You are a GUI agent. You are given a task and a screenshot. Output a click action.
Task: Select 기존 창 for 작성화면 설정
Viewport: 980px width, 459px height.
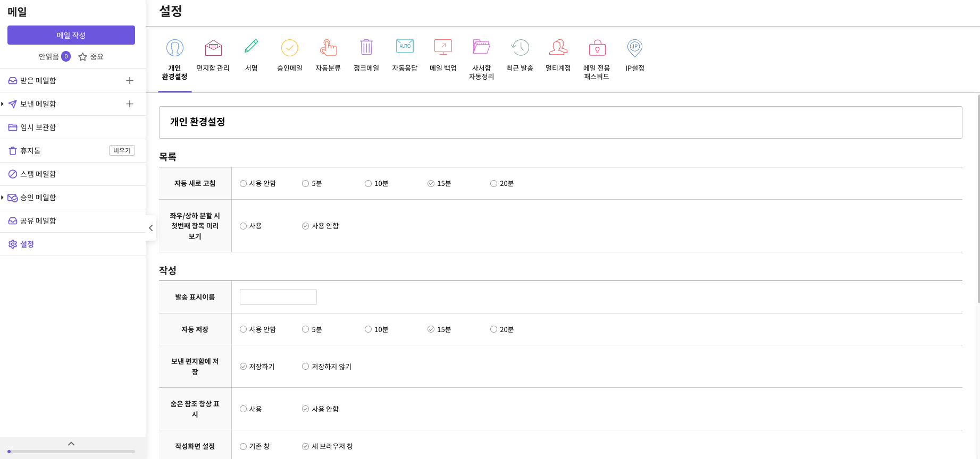pyautogui.click(x=244, y=447)
